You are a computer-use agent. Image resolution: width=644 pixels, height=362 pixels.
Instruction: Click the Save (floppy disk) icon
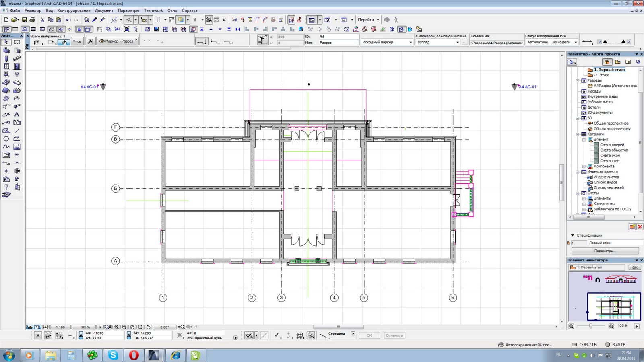click(24, 19)
